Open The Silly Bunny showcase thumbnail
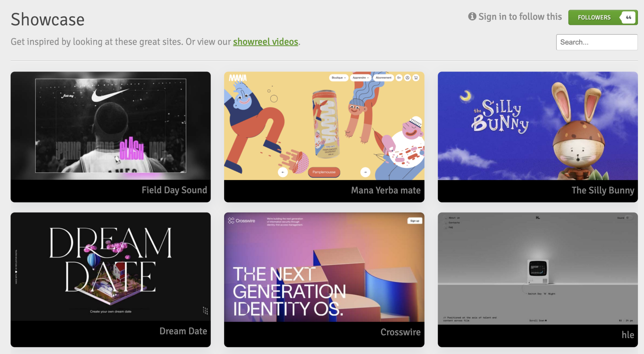The image size is (644, 354). point(537,126)
